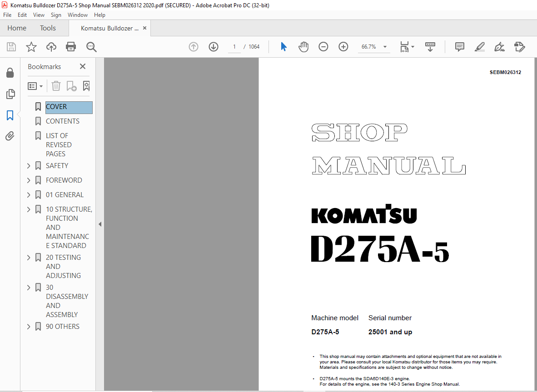537x392 pixels.
Task: Toggle the Bookmarks panel icon
Action: 10,115
